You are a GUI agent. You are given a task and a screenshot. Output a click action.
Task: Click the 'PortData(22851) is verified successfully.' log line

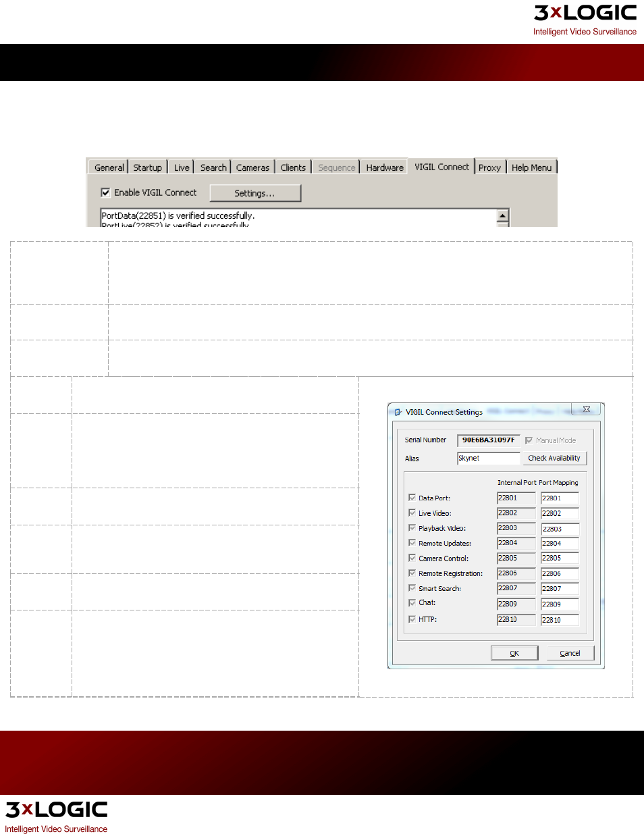pyautogui.click(x=178, y=215)
